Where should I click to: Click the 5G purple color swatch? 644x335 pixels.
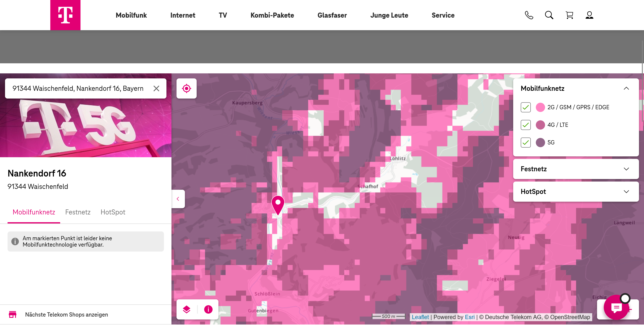click(540, 143)
